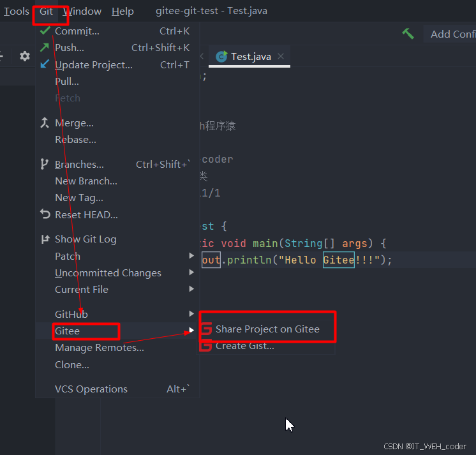Expand the Uncommitted Changes submenu arrow

[191, 272]
